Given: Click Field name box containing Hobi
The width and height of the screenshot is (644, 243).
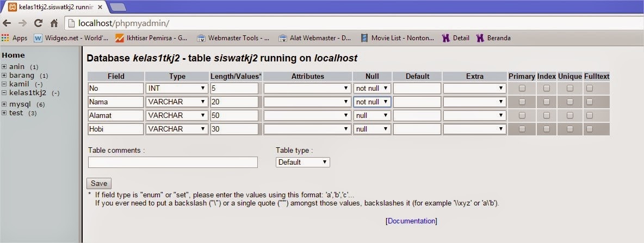Looking at the screenshot, I should point(115,129).
